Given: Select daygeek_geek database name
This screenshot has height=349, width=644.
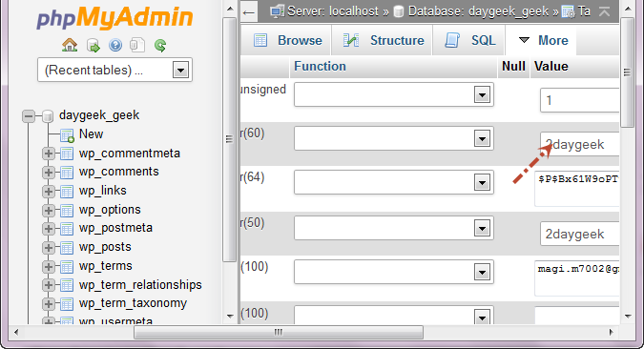Looking at the screenshot, I should (99, 115).
